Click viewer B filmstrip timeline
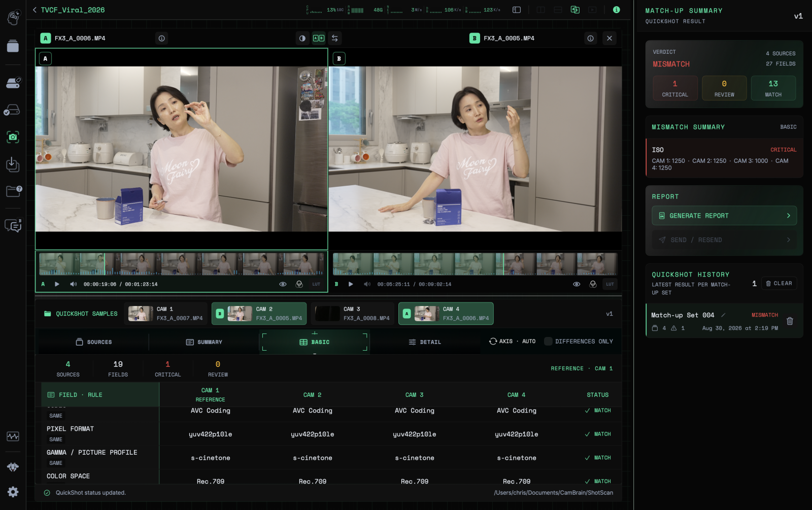This screenshot has width=812, height=510. [475, 264]
